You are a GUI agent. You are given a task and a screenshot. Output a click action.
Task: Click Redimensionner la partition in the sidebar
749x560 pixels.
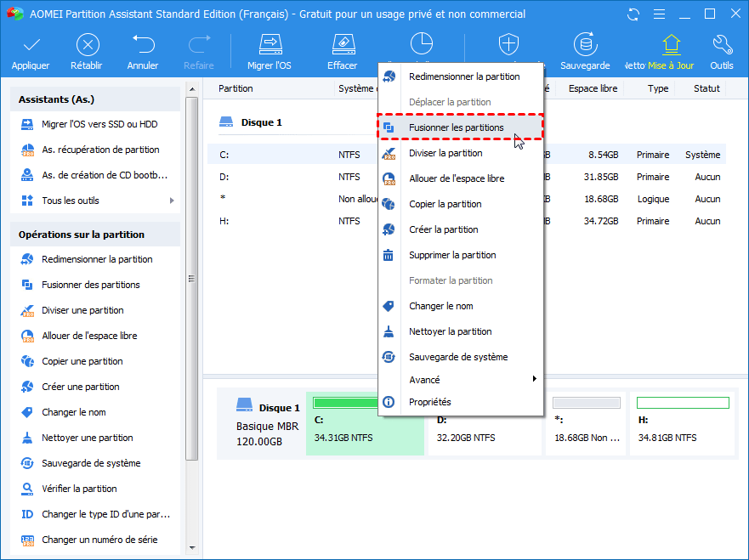[95, 259]
